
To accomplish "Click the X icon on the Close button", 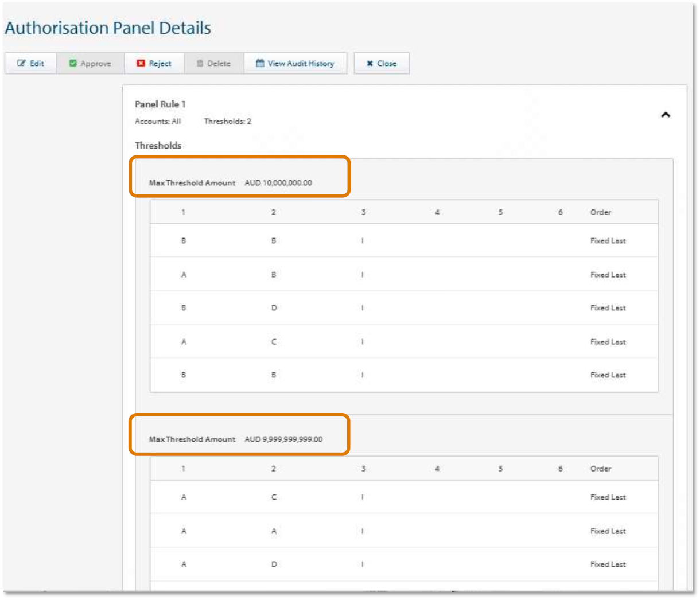I will click(x=370, y=63).
